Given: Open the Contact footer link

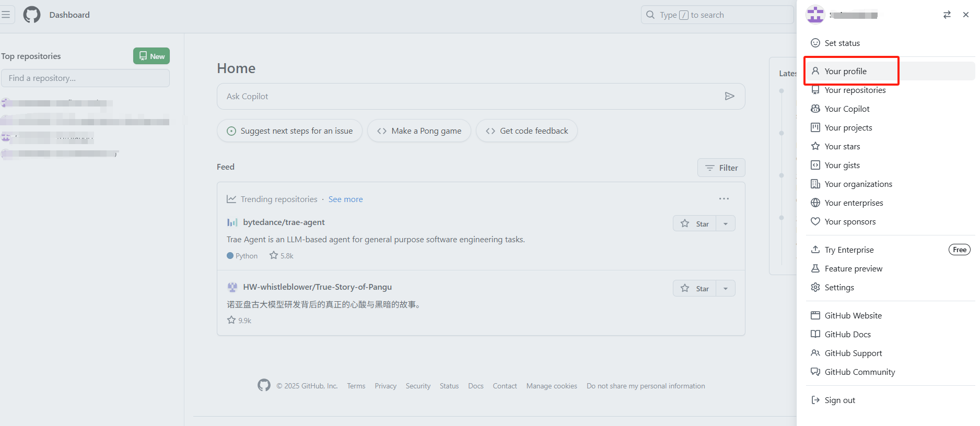Looking at the screenshot, I should (x=505, y=386).
